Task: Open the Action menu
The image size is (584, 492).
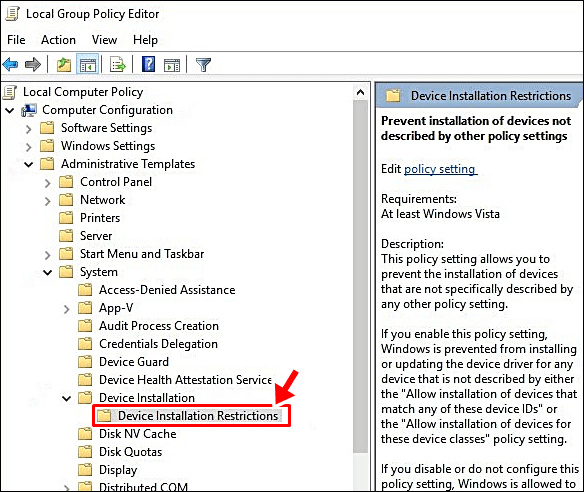Action: click(58, 40)
